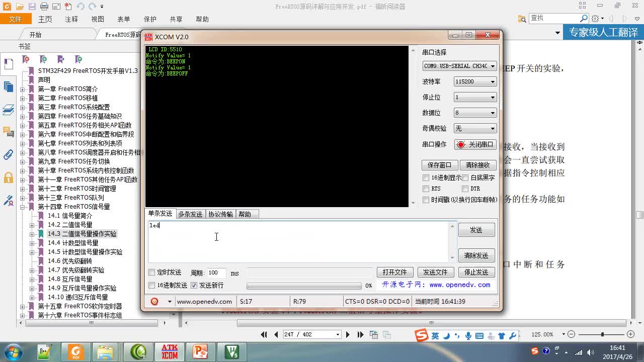644x362 pixels.
Task: Open the comments panel icon in left sidebar
Action: click(x=9, y=132)
